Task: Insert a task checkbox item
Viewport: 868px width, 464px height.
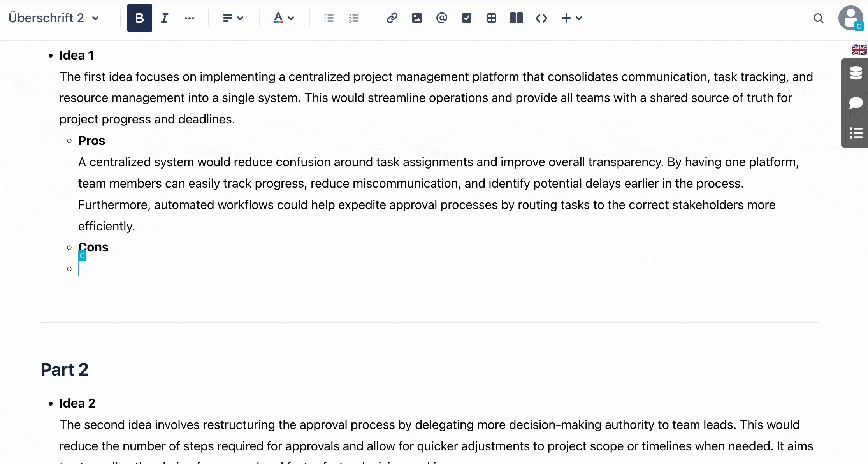Action: [x=466, y=18]
